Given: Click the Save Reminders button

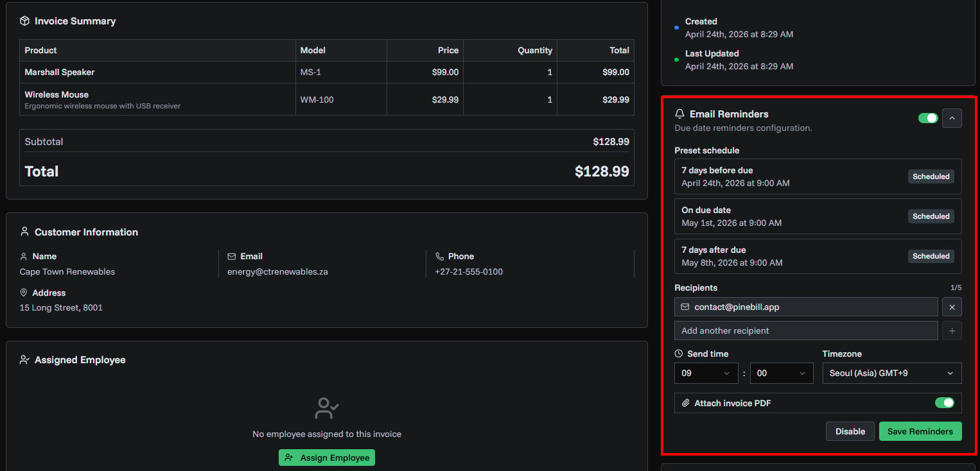Looking at the screenshot, I should pyautogui.click(x=920, y=431).
